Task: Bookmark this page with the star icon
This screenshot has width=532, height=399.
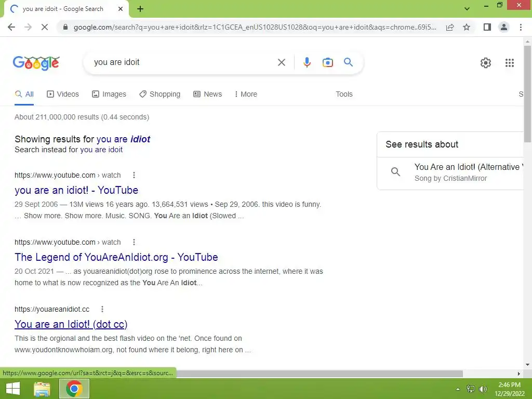Action: click(467, 27)
